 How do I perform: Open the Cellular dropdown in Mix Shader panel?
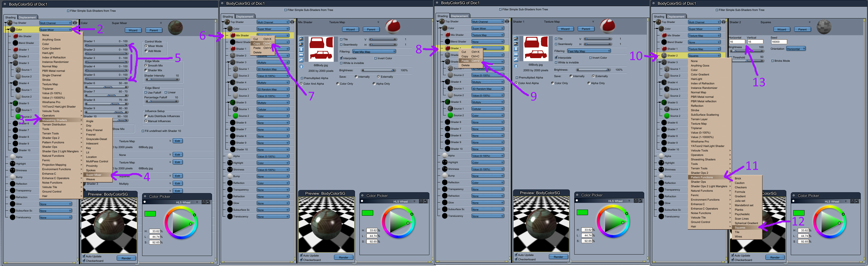click(273, 110)
